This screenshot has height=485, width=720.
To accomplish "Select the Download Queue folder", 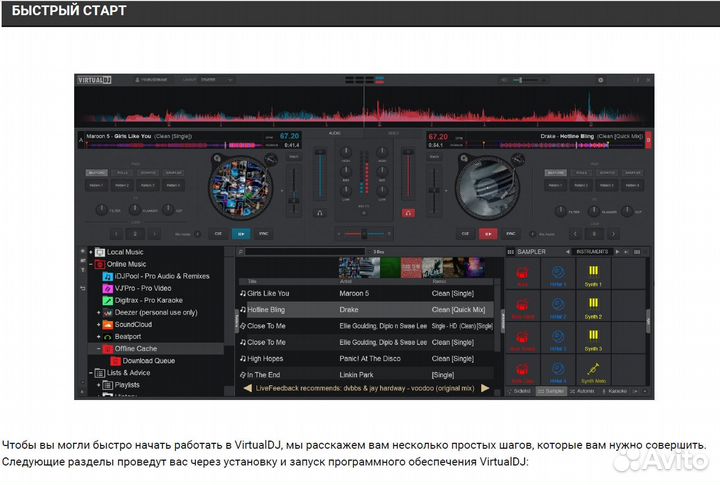I will pyautogui.click(x=143, y=361).
